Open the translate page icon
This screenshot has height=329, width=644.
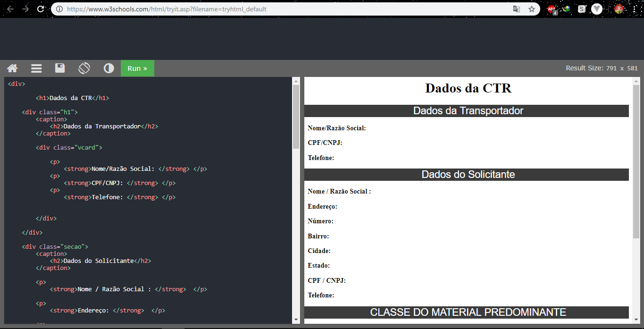[x=517, y=9]
